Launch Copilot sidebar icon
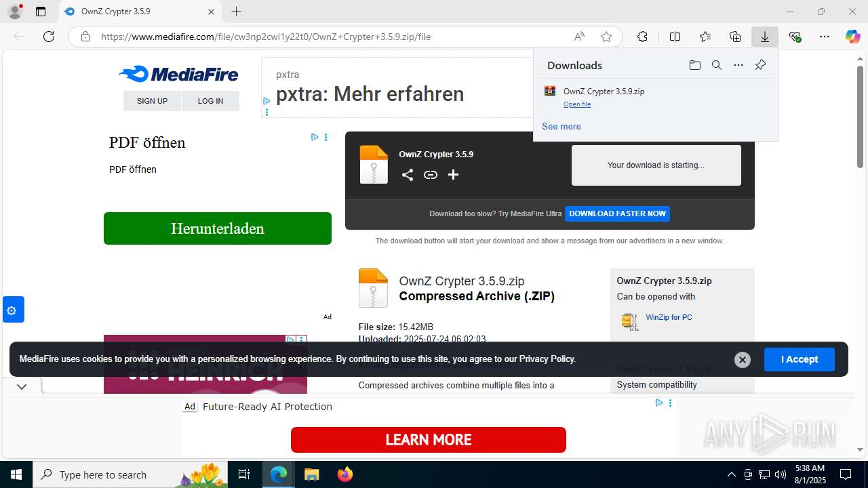Image resolution: width=868 pixels, height=488 pixels. 852,37
